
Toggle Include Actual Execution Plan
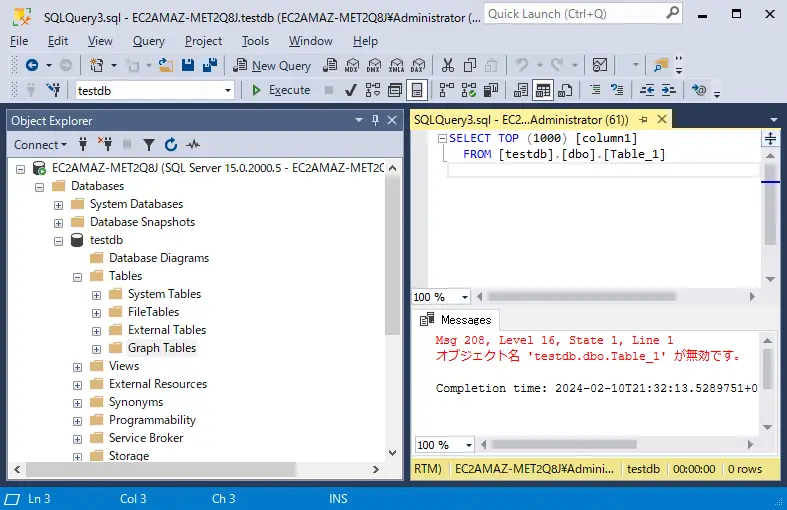click(x=447, y=90)
